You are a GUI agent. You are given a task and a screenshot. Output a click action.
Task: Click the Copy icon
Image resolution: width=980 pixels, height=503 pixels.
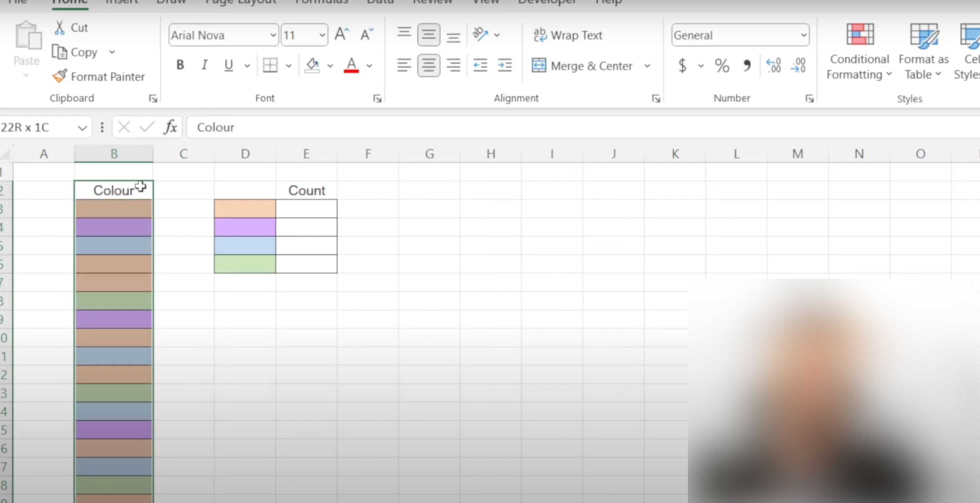click(59, 52)
